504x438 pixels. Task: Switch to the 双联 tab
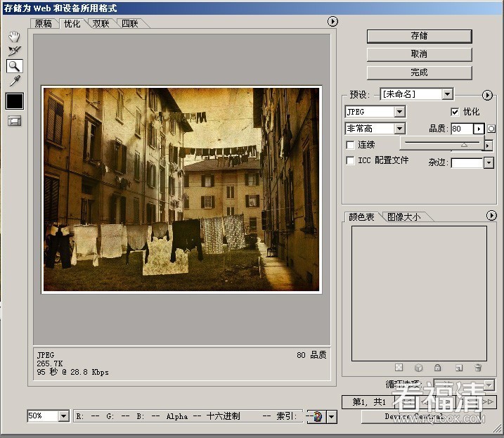[x=101, y=23]
